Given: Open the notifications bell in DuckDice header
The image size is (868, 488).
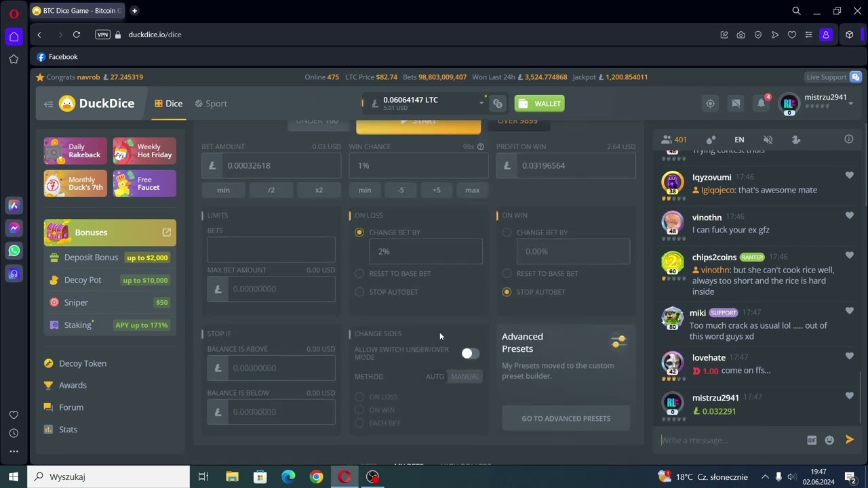Looking at the screenshot, I should pos(762,103).
